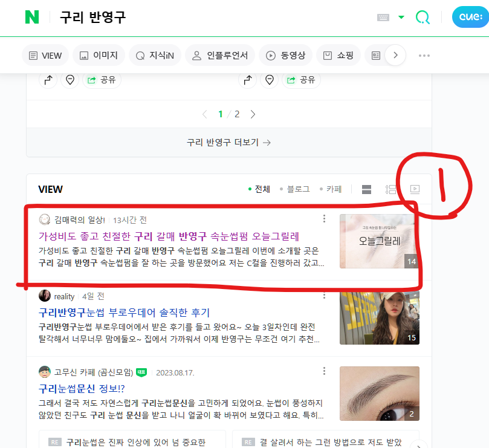Open the woman in cap thumbnail
The height and width of the screenshot is (448, 489).
coord(379,317)
